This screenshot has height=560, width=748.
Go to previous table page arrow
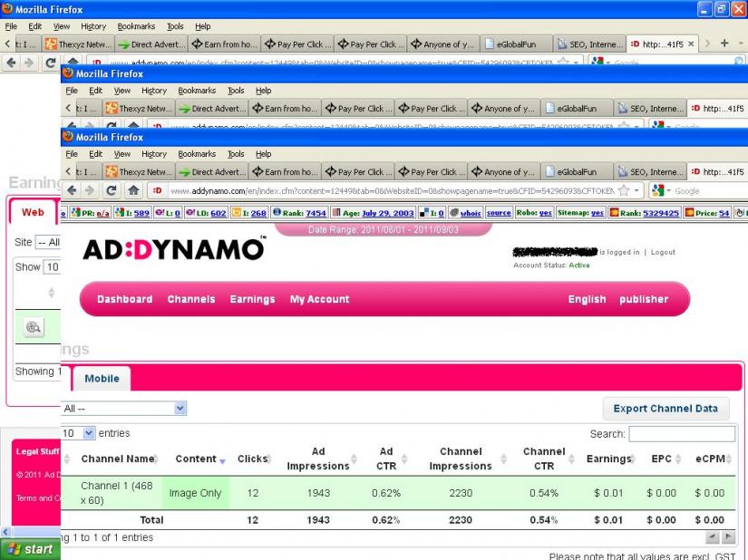click(x=713, y=537)
